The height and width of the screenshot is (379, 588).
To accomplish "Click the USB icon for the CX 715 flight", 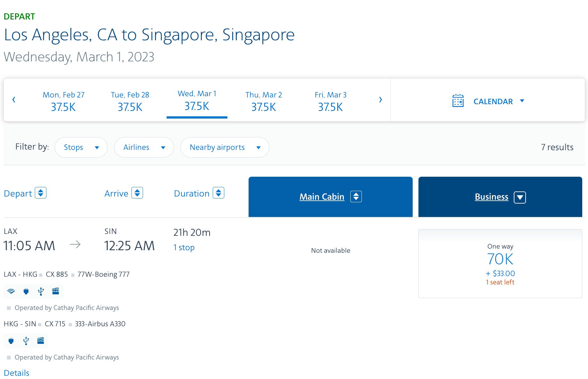I will 26,341.
